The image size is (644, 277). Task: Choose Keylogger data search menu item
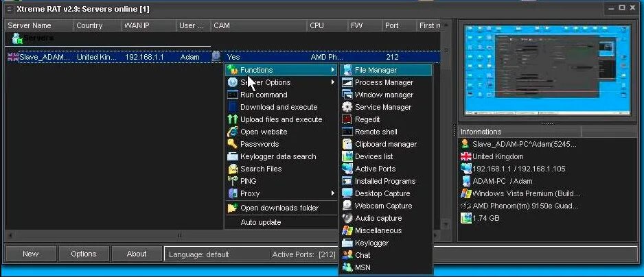281,156
